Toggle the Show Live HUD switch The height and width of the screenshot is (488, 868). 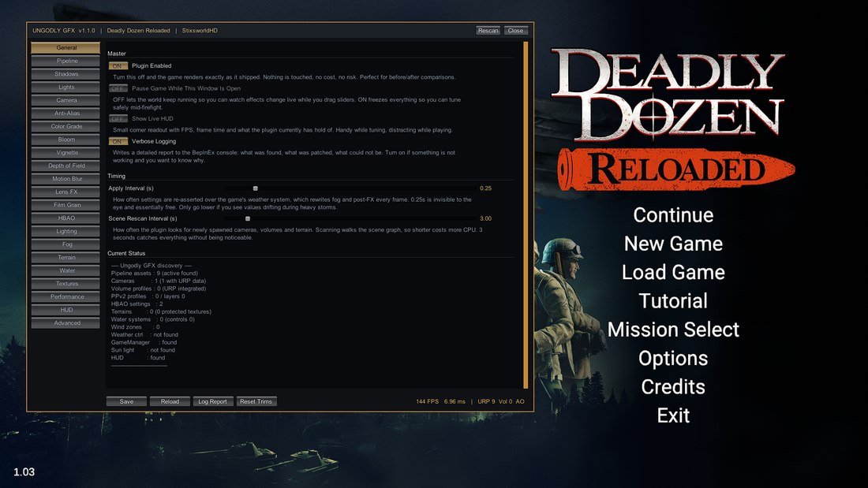click(118, 119)
